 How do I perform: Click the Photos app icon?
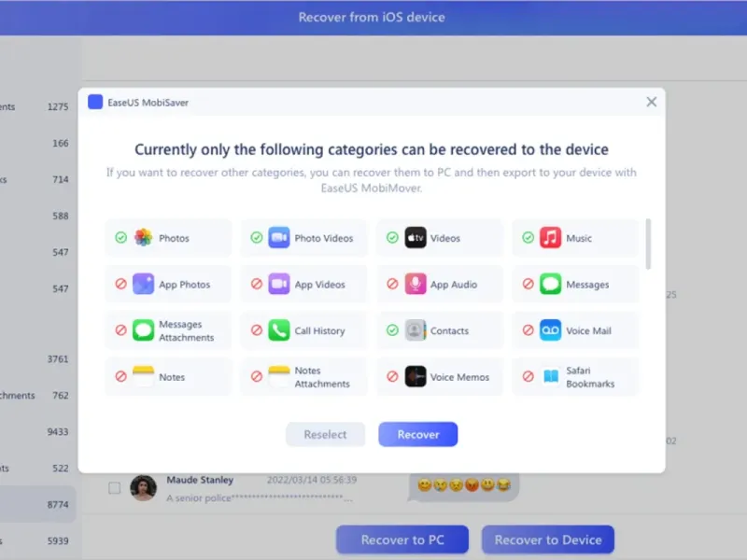point(143,237)
